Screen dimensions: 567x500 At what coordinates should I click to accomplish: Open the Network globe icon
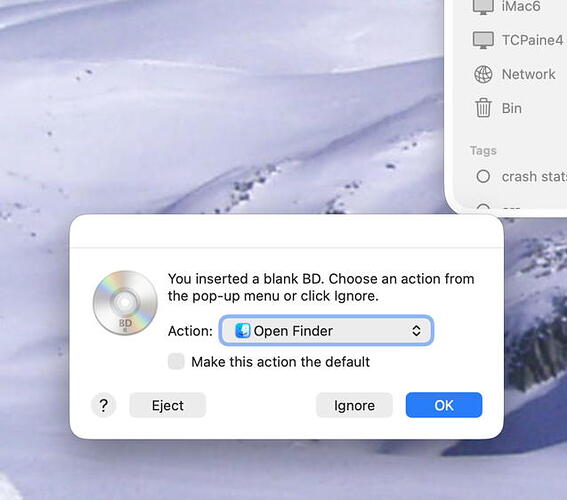(x=483, y=74)
